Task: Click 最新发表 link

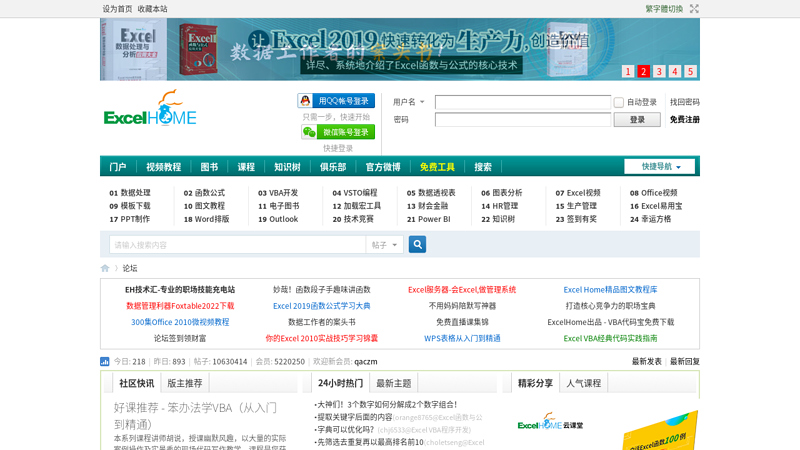Action: (646, 362)
